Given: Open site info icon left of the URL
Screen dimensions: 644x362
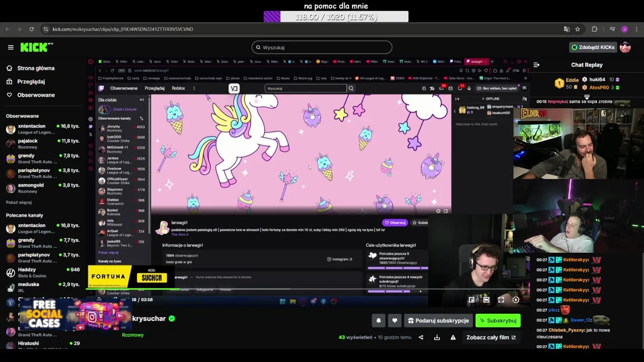Looking at the screenshot, I should coord(46,29).
